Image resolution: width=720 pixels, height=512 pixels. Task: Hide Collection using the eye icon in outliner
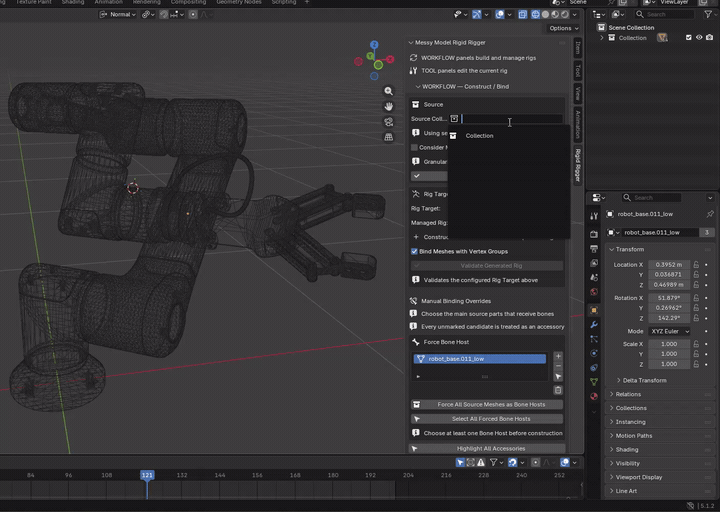[x=699, y=38]
